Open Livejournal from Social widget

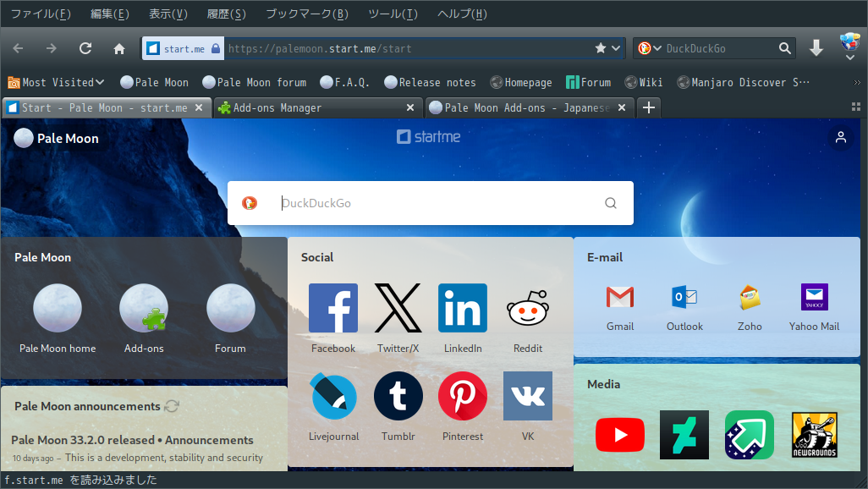click(x=333, y=396)
